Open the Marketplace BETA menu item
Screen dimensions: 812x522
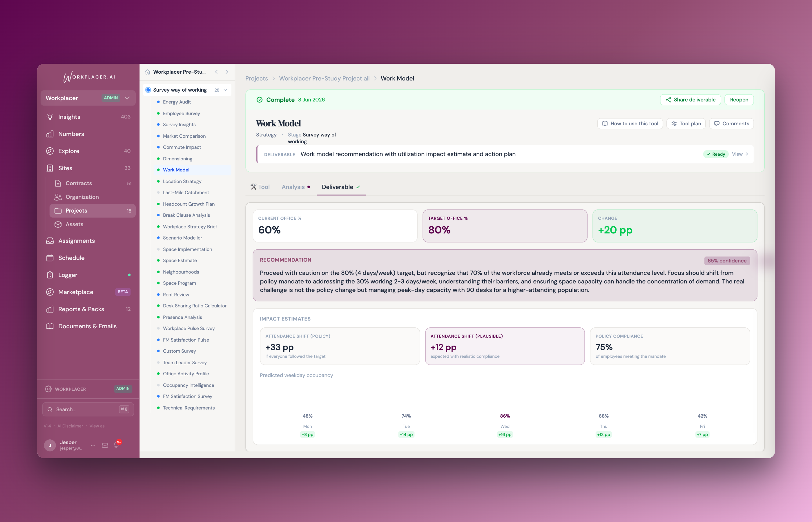pyautogui.click(x=88, y=292)
